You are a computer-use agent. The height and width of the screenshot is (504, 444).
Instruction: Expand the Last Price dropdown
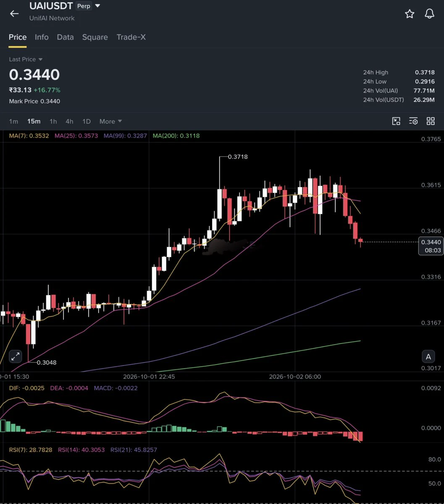26,60
